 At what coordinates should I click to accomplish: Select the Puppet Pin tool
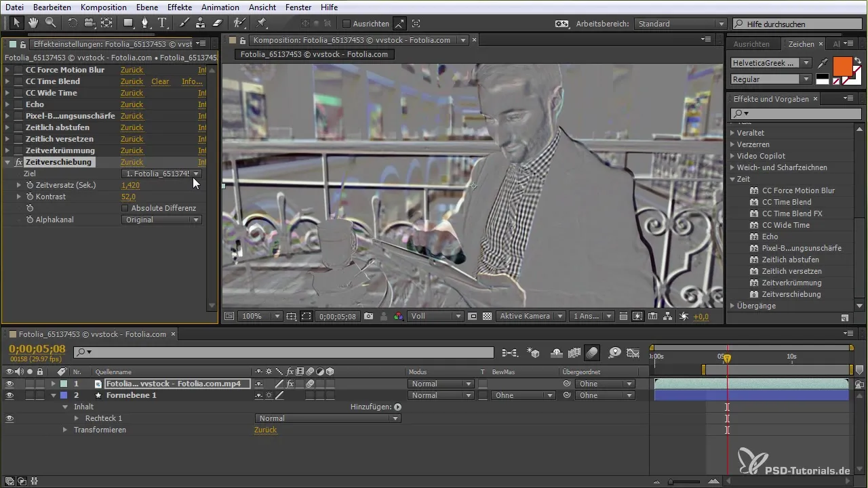coord(262,23)
